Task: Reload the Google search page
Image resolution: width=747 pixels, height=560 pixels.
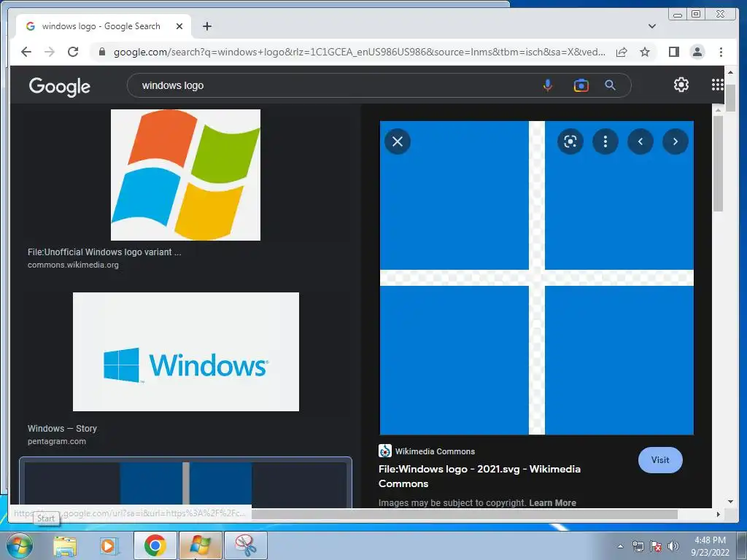Action: point(73,52)
